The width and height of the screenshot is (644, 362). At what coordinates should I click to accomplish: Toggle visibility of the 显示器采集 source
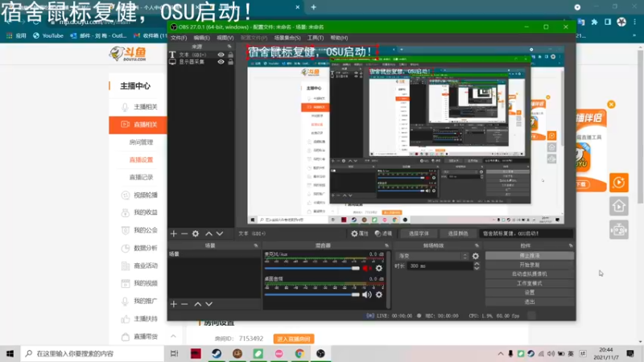221,62
